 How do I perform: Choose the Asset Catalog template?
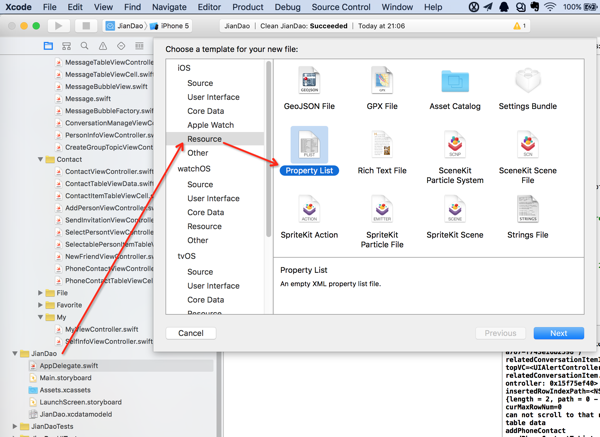pyautogui.click(x=455, y=89)
